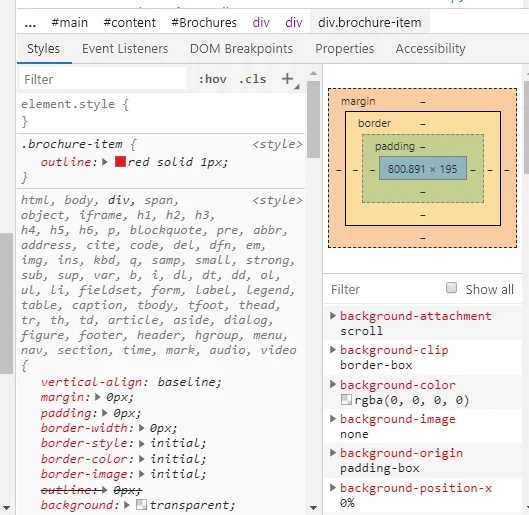
Task: Click the style source link beside .brochure-item
Action: coord(277,144)
